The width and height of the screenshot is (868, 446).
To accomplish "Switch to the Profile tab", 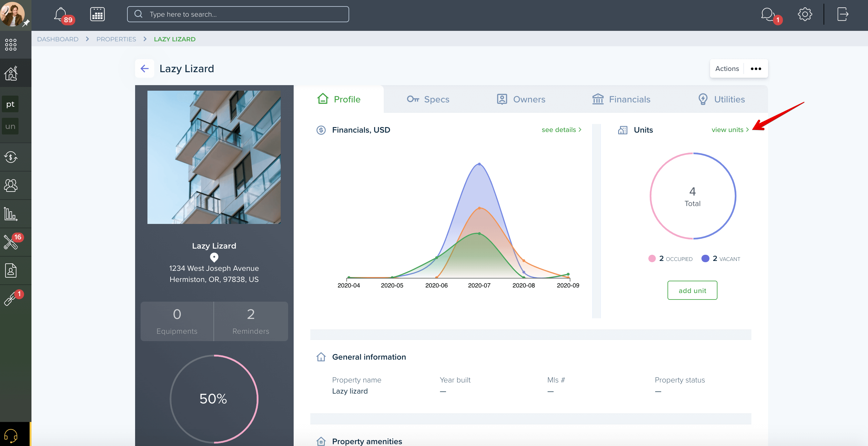I will click(x=339, y=99).
